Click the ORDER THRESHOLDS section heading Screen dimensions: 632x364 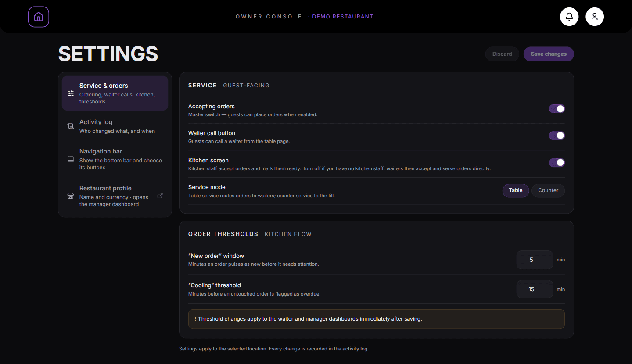pos(223,234)
